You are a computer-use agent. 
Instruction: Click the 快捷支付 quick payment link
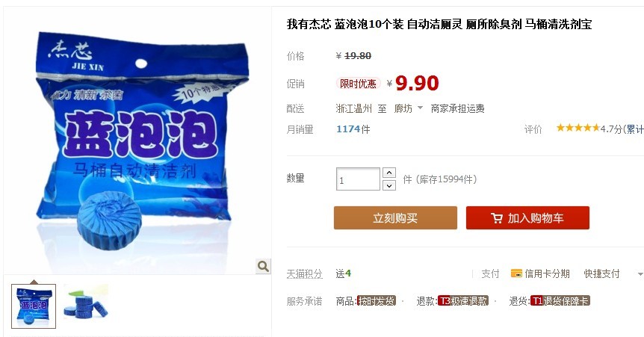[x=601, y=273]
